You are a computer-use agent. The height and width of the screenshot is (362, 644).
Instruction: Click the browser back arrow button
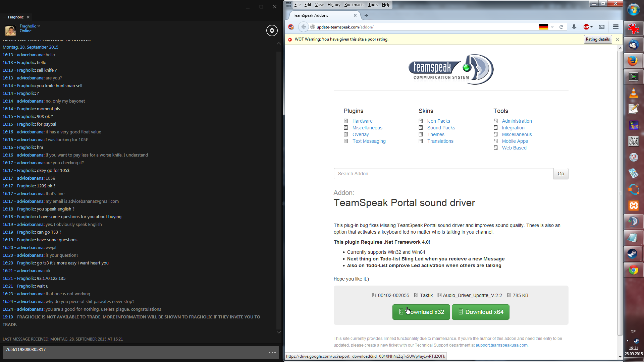(303, 27)
